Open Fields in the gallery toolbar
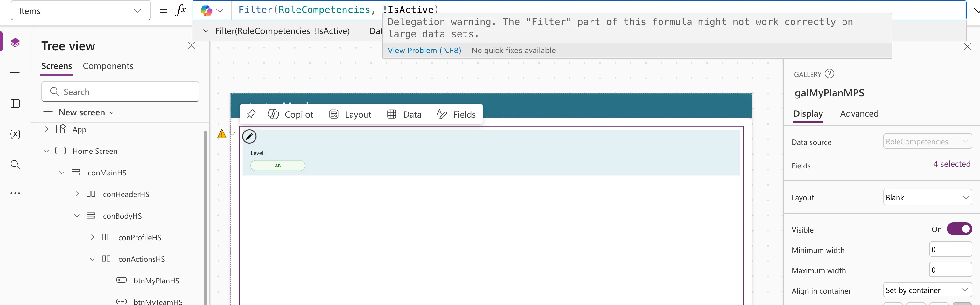980x305 pixels. pyautogui.click(x=456, y=114)
